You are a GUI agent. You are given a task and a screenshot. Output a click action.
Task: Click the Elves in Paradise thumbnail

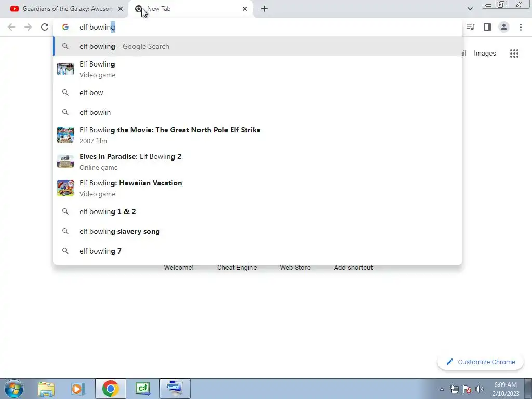65,162
